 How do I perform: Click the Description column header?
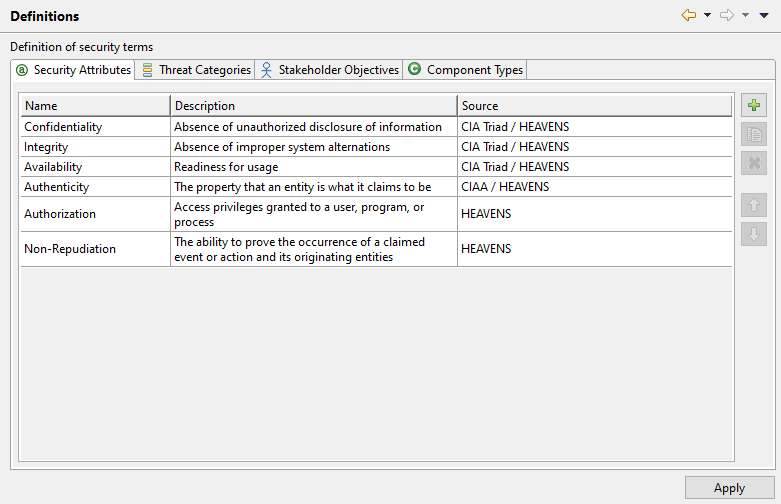coord(313,106)
